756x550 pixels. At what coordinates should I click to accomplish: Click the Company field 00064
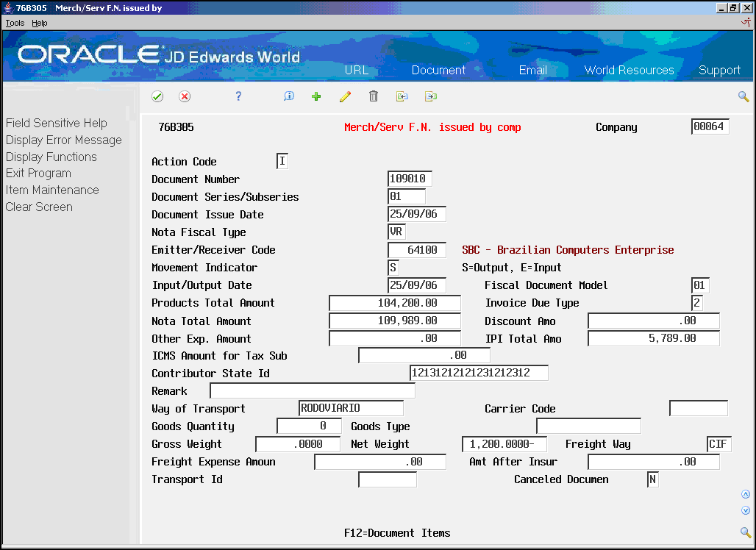(710, 126)
